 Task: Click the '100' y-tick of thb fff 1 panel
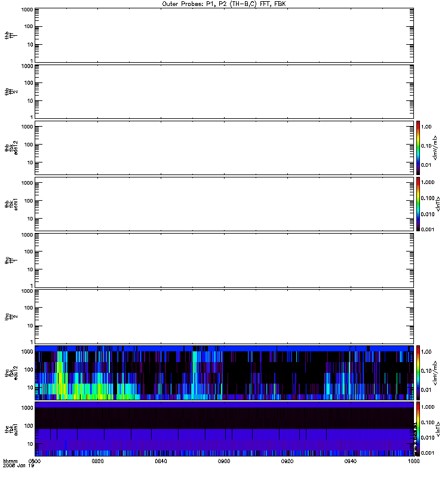click(x=29, y=27)
